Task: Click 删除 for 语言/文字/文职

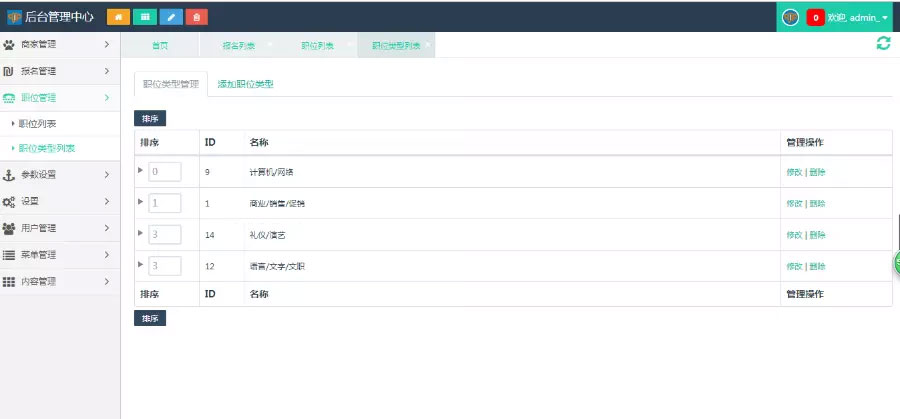Action: 817,266
